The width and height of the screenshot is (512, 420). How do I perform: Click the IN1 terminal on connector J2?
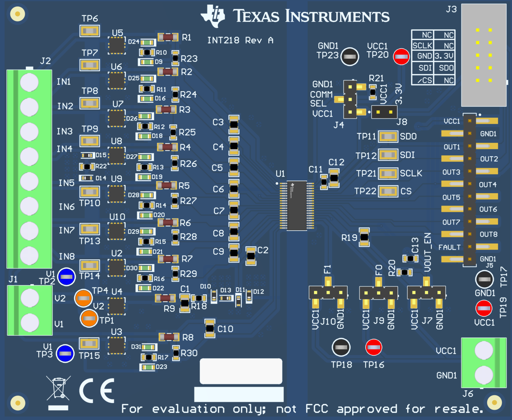click(x=28, y=82)
